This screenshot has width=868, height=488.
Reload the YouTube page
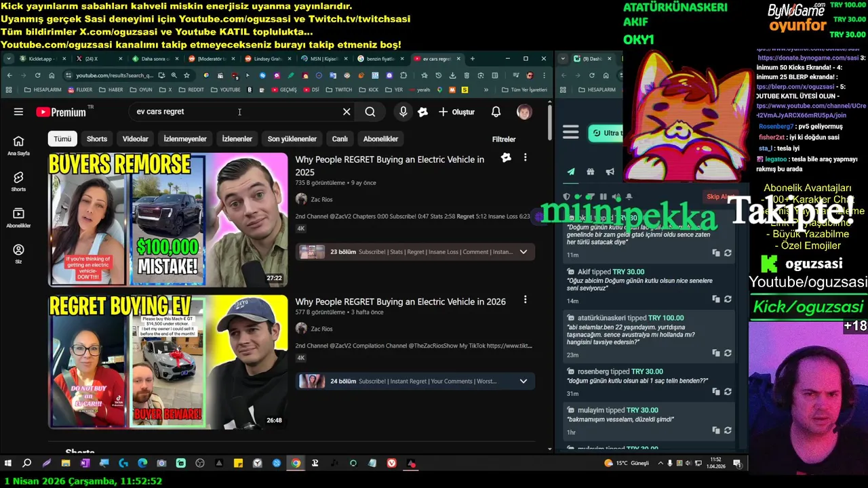pyautogui.click(x=37, y=75)
